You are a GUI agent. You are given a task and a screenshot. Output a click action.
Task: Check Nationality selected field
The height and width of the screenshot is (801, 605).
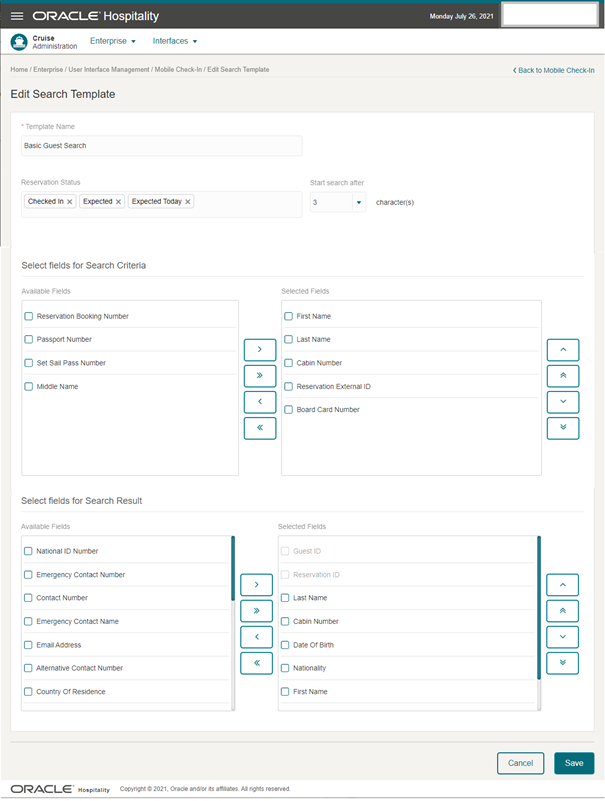click(x=285, y=668)
